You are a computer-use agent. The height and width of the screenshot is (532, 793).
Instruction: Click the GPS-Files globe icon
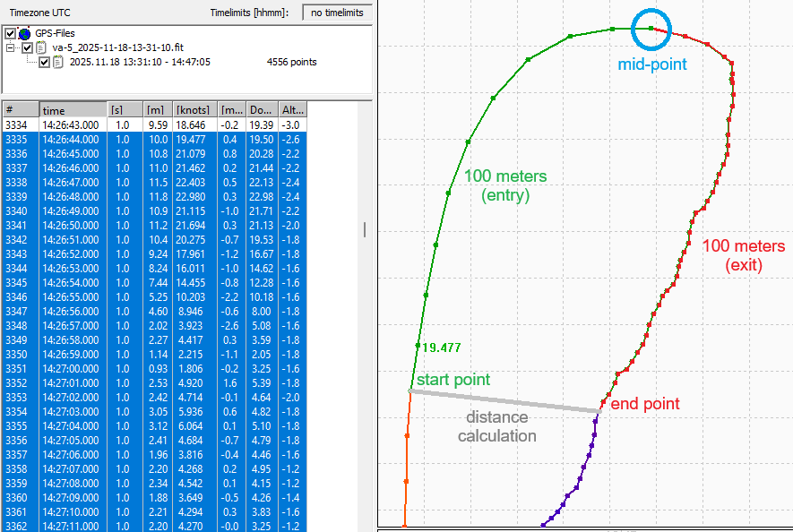24,33
